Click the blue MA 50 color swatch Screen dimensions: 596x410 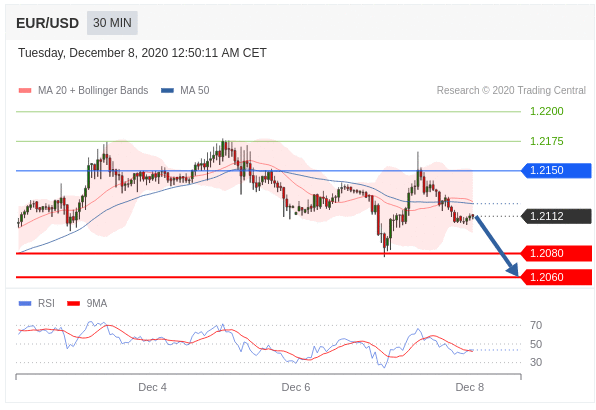tap(168, 91)
